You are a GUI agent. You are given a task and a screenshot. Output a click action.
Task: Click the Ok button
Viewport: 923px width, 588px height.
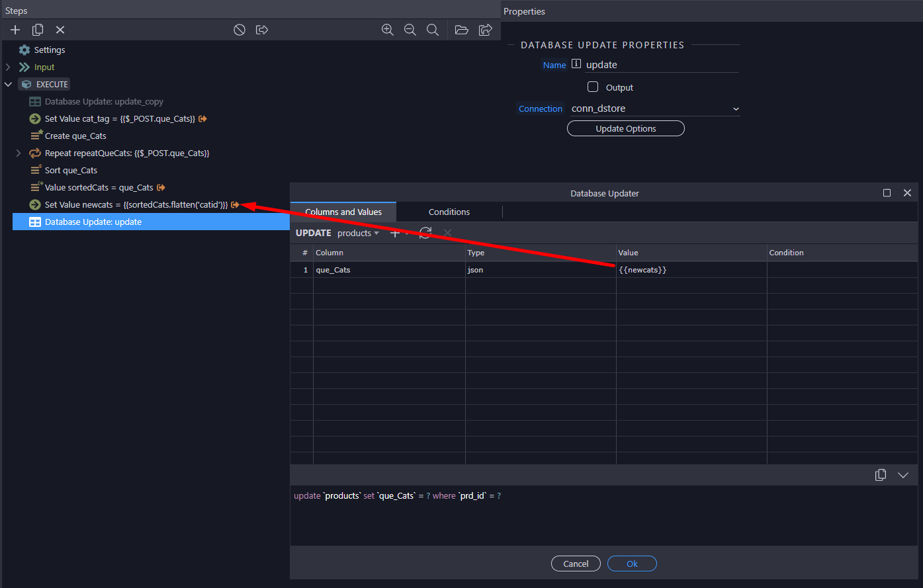(632, 564)
